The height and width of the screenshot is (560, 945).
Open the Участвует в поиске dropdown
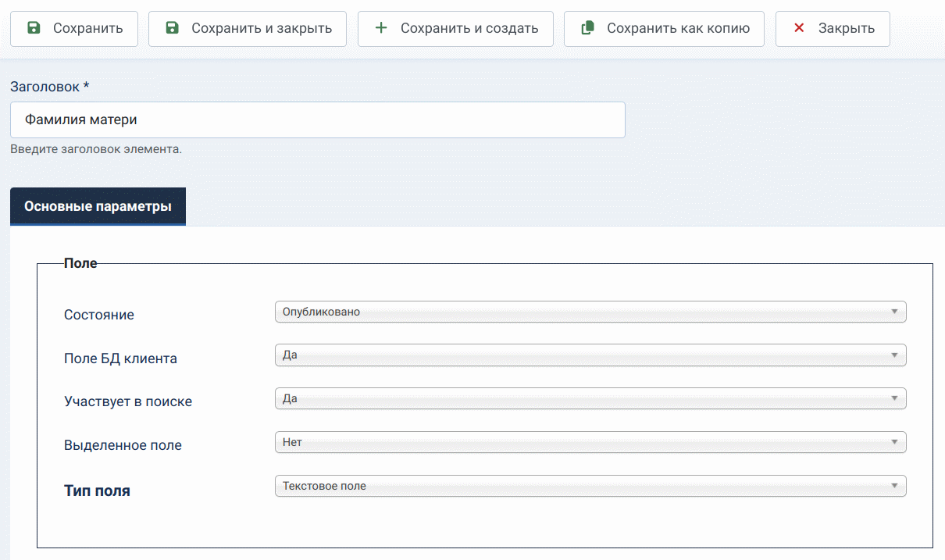click(590, 399)
